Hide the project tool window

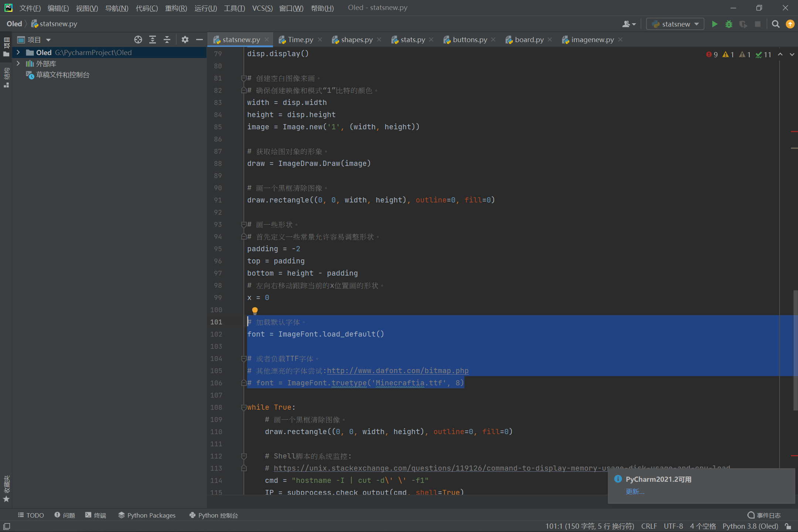(199, 40)
